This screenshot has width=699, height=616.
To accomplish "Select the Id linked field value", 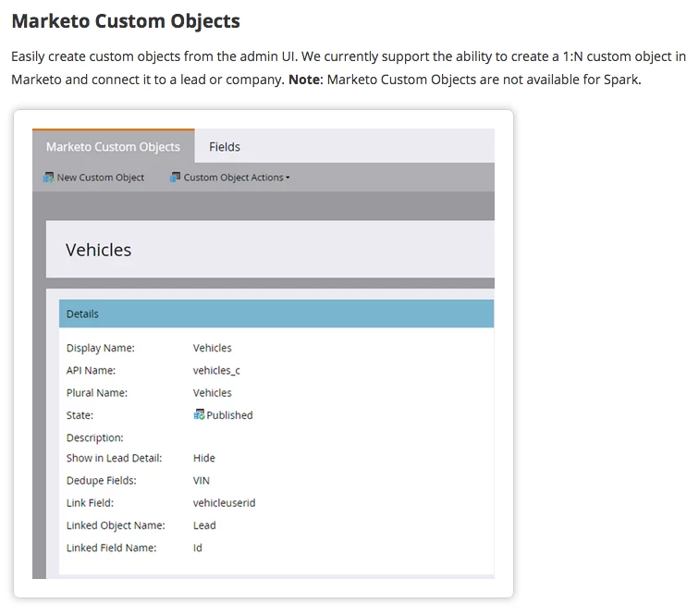I will click(198, 548).
